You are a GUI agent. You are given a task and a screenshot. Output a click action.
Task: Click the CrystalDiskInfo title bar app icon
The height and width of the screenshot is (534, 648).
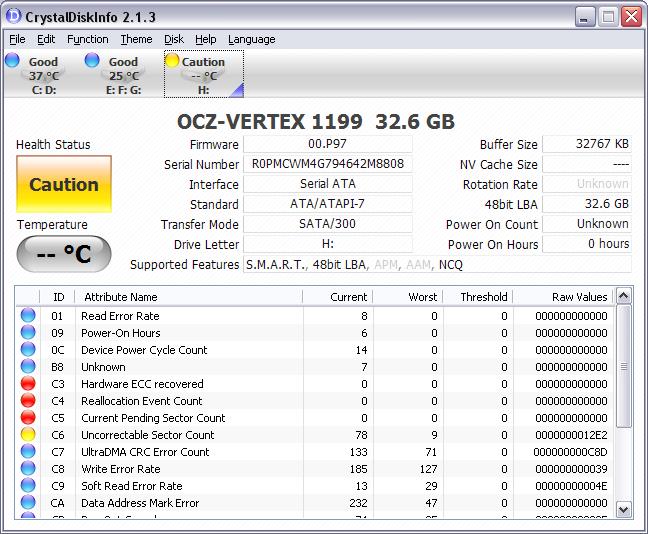click(x=14, y=17)
